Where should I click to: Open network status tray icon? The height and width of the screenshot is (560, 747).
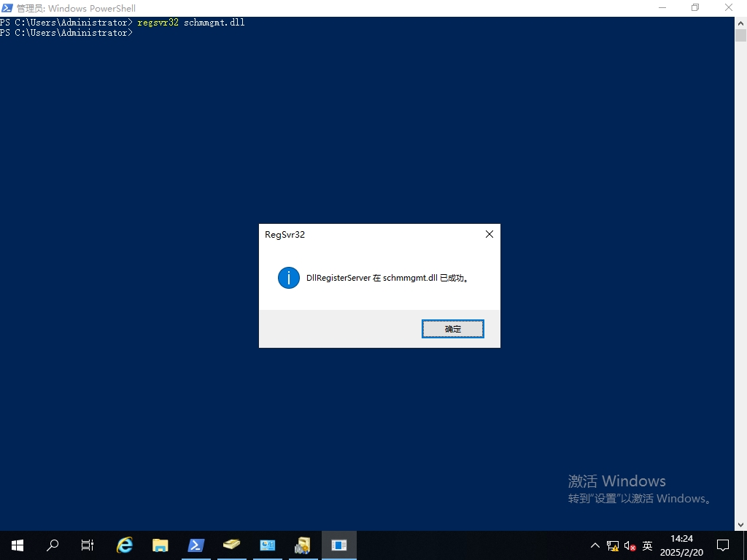(x=612, y=545)
